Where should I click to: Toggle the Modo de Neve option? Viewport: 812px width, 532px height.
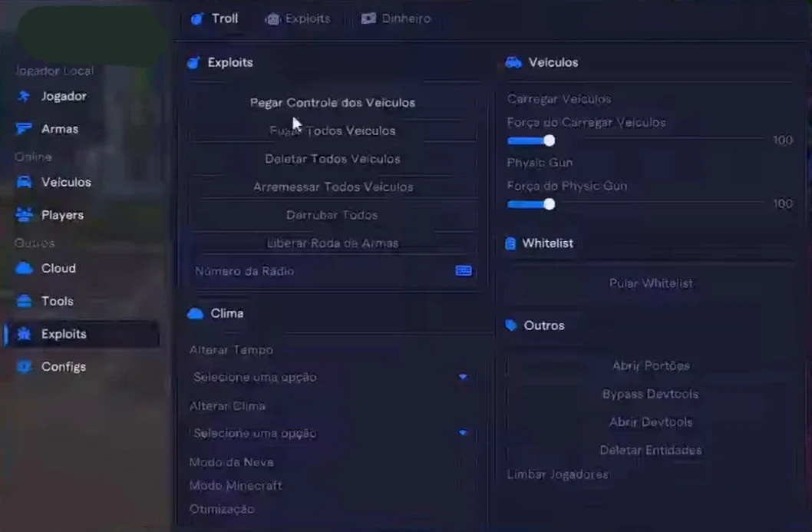(x=232, y=462)
